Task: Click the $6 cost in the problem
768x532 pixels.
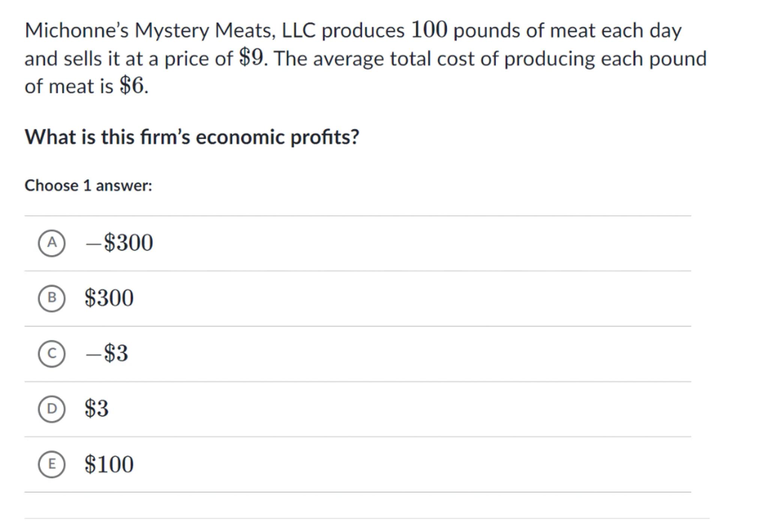Action: click(132, 86)
